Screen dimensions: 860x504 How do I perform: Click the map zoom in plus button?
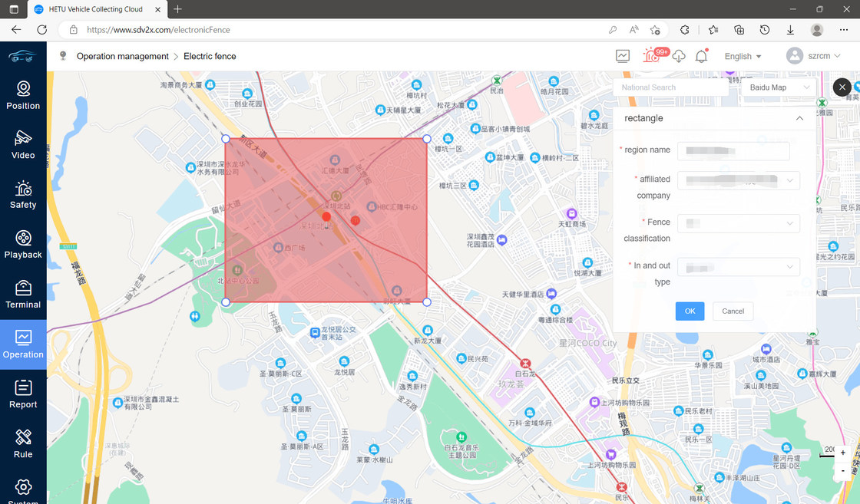[x=843, y=453]
